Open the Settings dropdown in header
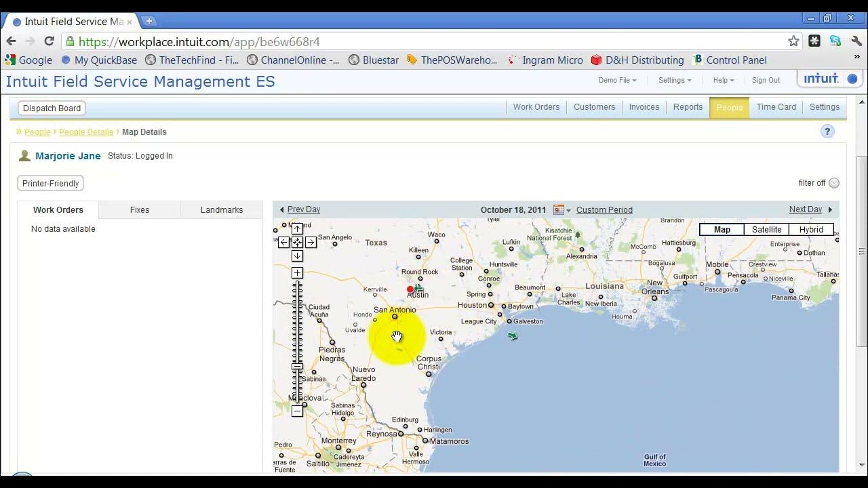 pyautogui.click(x=675, y=80)
